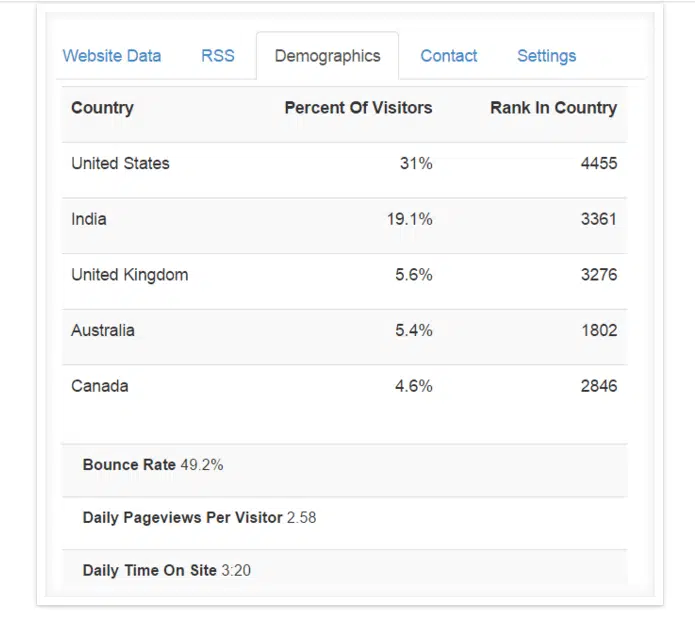The height and width of the screenshot is (620, 695).
Task: Select the United States row
Action: tap(121, 164)
